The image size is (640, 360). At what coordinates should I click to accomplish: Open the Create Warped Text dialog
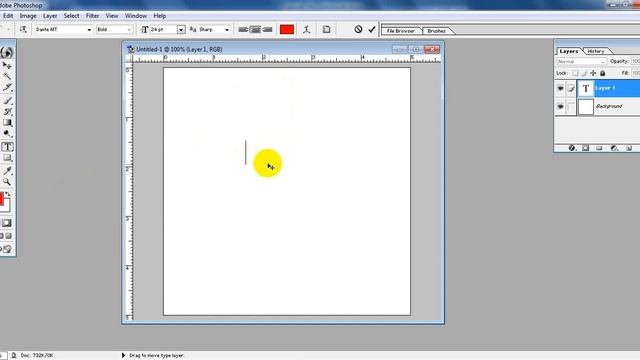pos(307,29)
